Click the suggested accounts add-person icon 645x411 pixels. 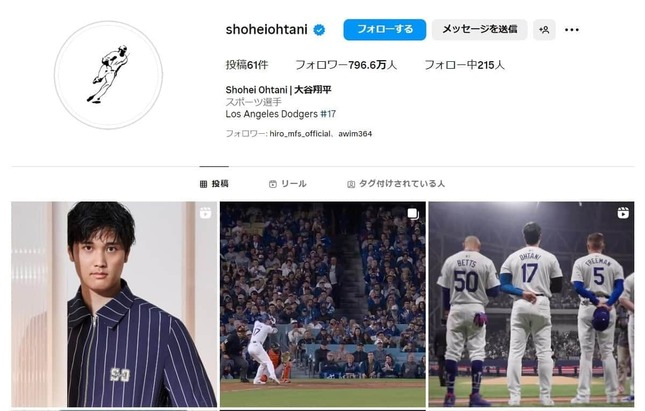point(544,30)
